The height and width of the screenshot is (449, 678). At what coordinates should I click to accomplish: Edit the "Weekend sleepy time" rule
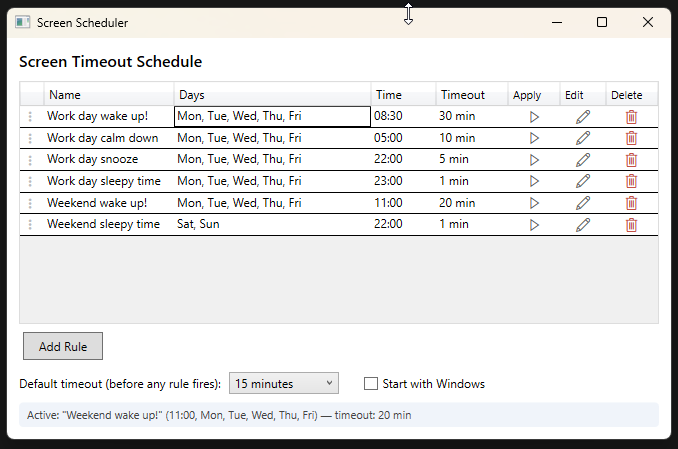point(583,225)
